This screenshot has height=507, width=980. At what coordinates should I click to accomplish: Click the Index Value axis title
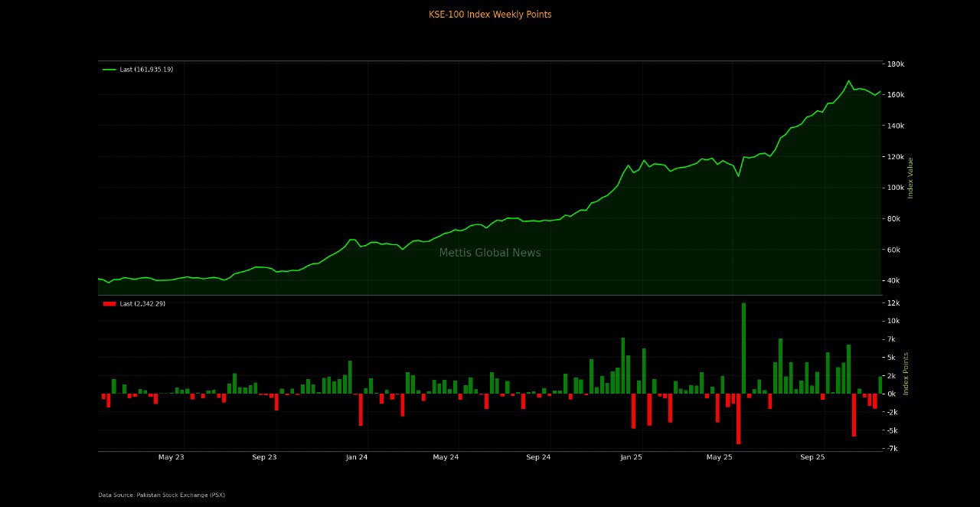click(910, 178)
